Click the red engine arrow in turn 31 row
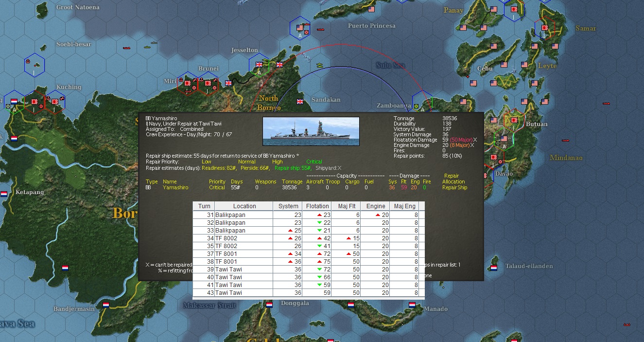The image size is (644, 342). 378,215
